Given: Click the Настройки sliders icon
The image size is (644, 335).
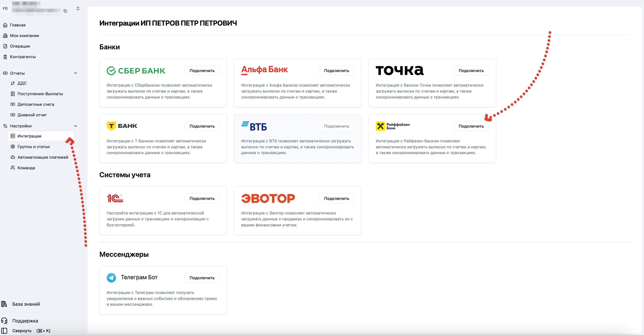Looking at the screenshot, I should click(5, 126).
